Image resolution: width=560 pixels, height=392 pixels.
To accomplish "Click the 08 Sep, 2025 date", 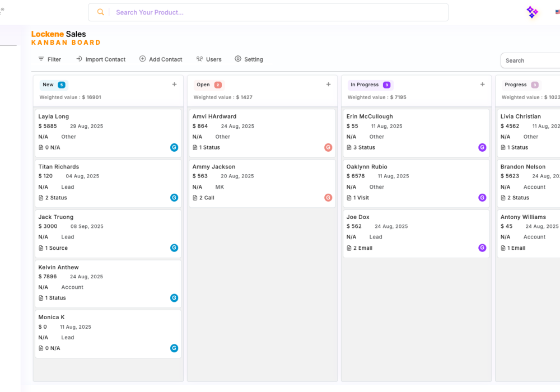I will pos(87,226).
